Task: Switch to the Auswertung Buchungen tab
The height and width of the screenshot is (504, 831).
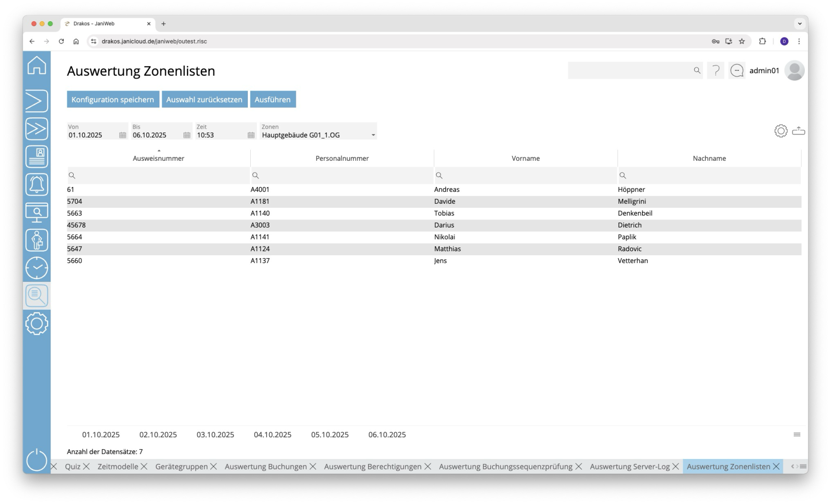Action: (x=266, y=467)
